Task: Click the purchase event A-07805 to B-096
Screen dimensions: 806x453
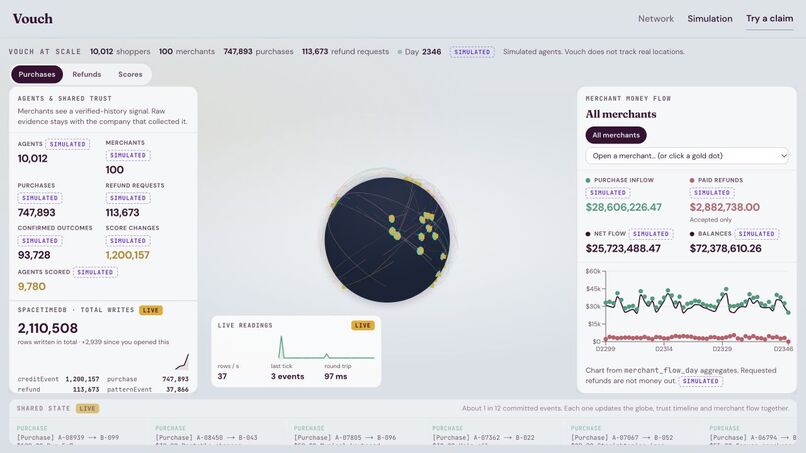Action: pos(345,438)
